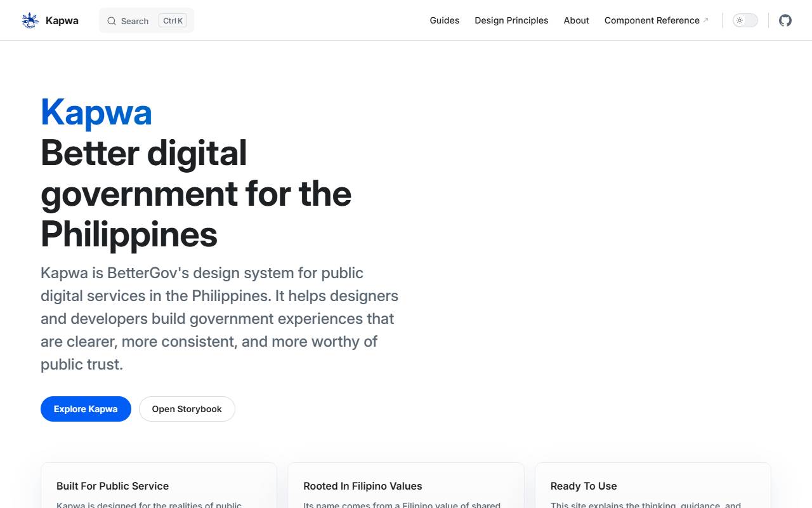Viewport: 812px width, 508px height.
Task: Focus the Search box
Action: pyautogui.click(x=147, y=20)
